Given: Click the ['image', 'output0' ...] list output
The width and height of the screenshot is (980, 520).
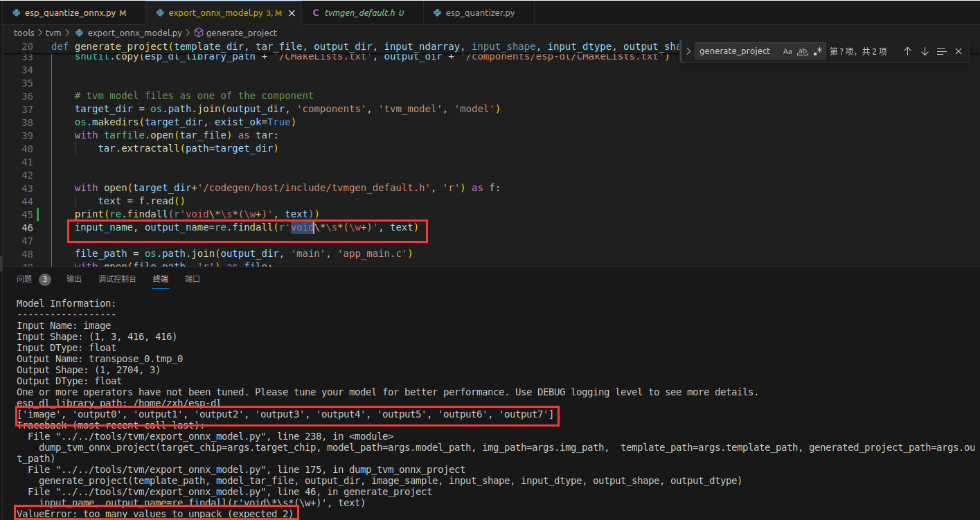Looking at the screenshot, I should pyautogui.click(x=285, y=414).
